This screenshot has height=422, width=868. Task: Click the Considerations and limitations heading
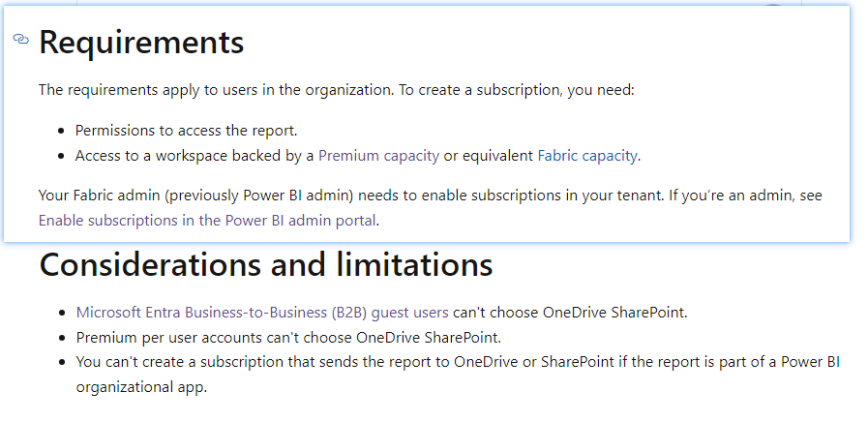coord(266,265)
